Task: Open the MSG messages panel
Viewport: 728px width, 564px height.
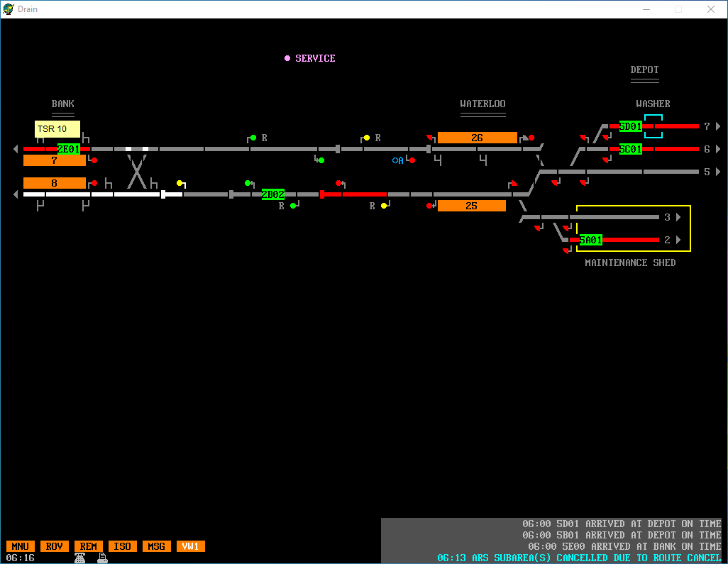Action: click(x=157, y=546)
